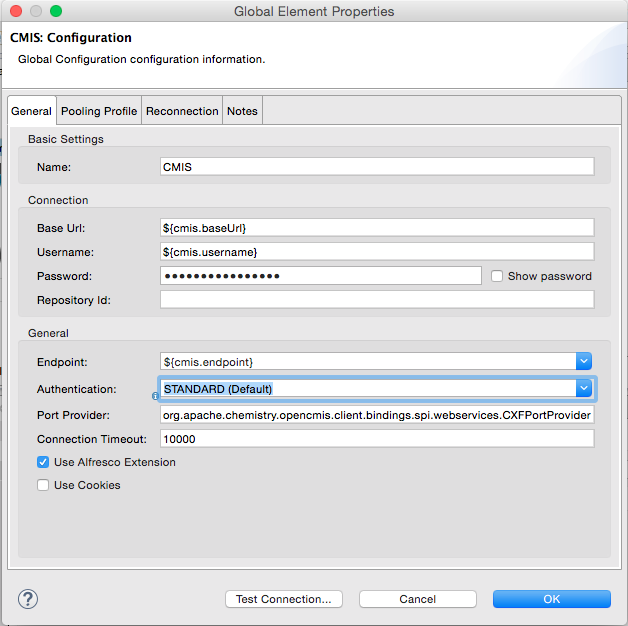Open the Notes tab

pos(242,111)
